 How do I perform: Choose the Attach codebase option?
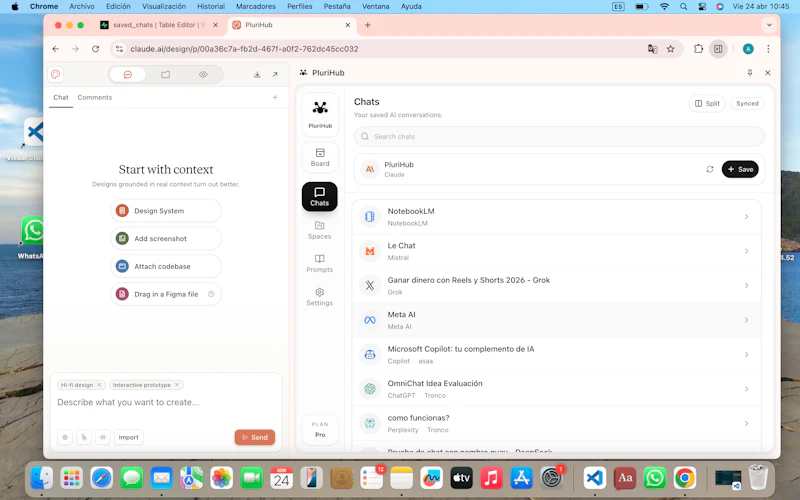(166, 266)
